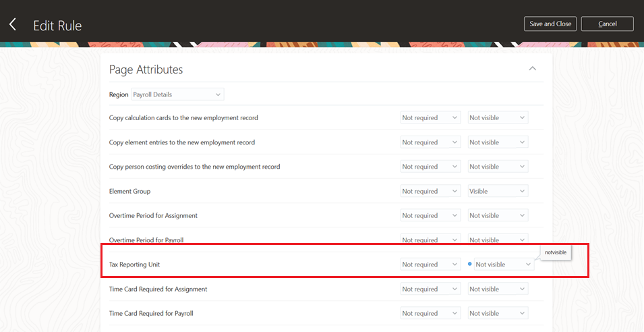Click the Save and Close button
Image resolution: width=644 pixels, height=332 pixels.
point(550,24)
